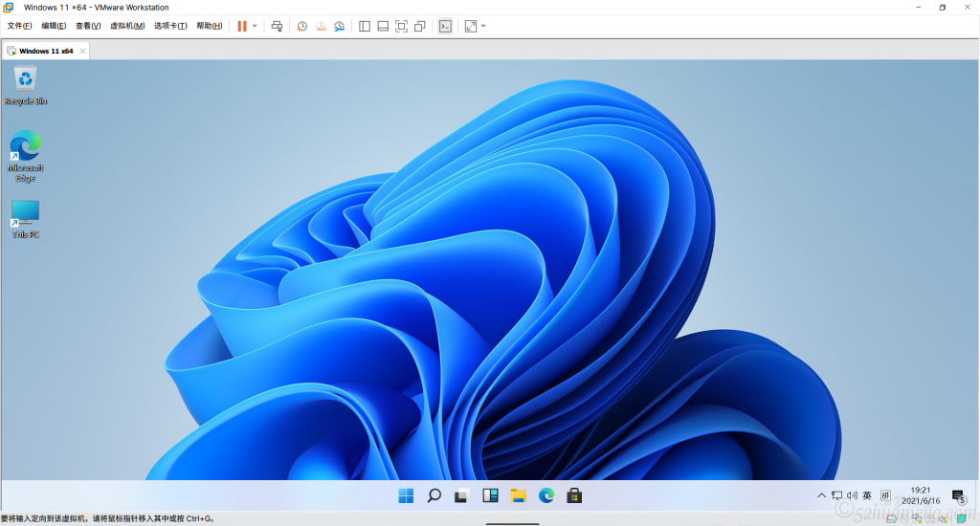Open the snapshot manager

click(339, 26)
